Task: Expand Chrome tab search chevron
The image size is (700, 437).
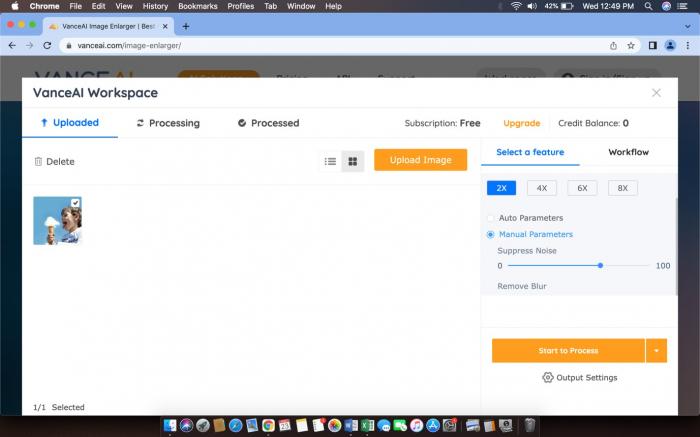Action: click(x=688, y=26)
